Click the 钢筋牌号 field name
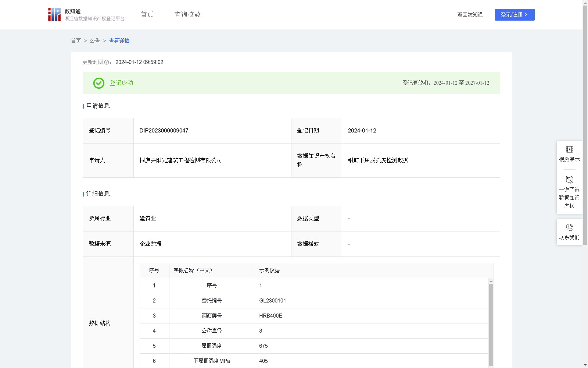This screenshot has height=368, width=588. (x=212, y=316)
